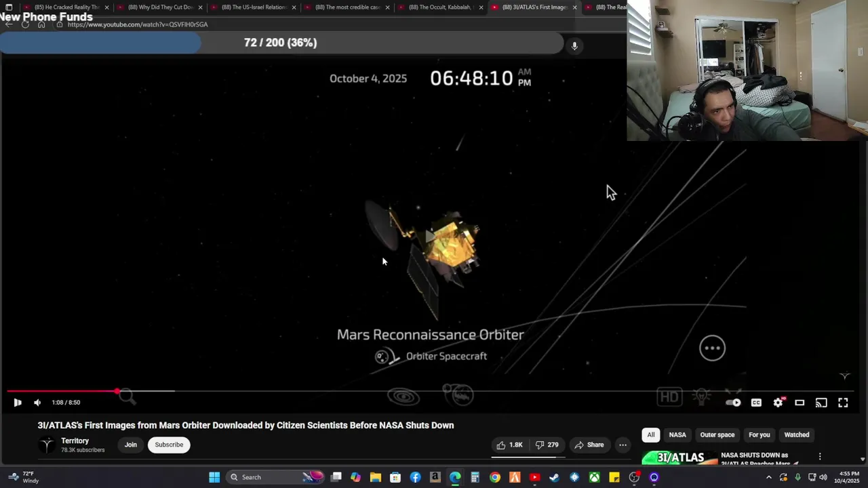Open Steam from the taskbar
868x488 pixels.
554,477
